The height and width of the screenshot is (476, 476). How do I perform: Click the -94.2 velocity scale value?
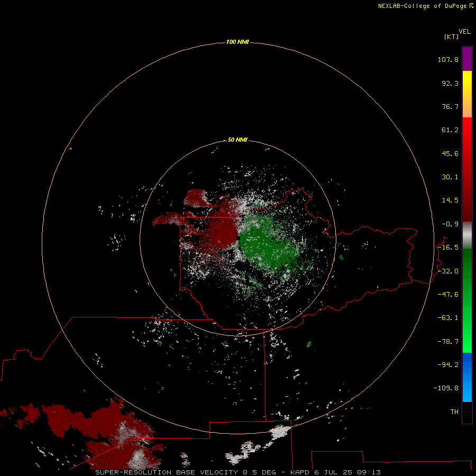point(448,365)
